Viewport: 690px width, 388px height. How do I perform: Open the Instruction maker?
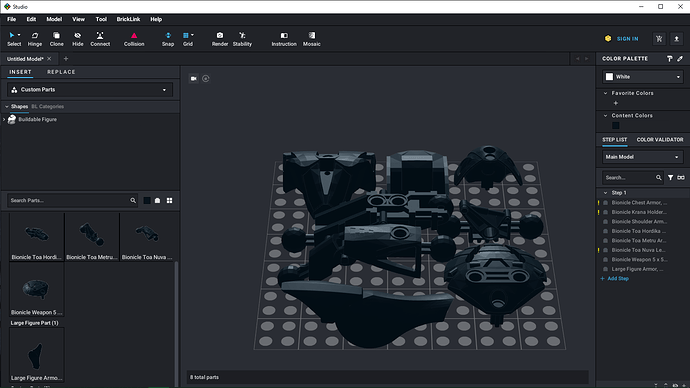point(284,39)
